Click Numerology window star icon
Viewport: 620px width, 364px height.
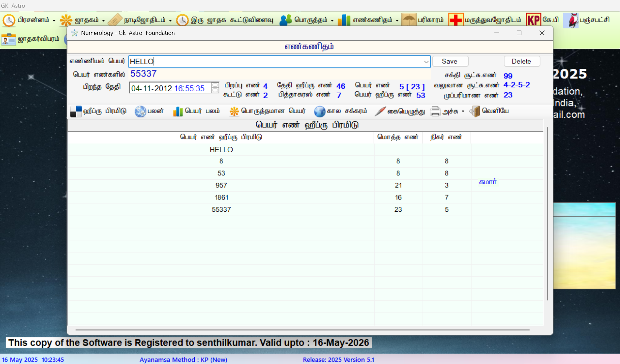75,33
